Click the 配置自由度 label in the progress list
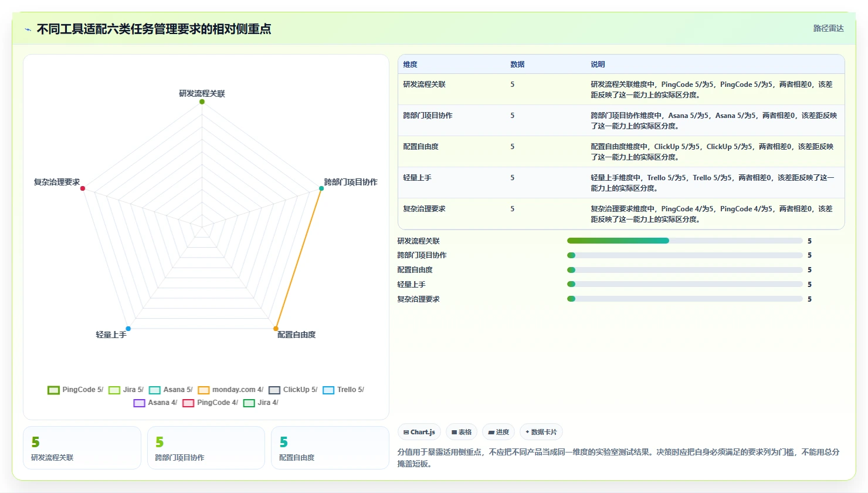 (x=415, y=270)
